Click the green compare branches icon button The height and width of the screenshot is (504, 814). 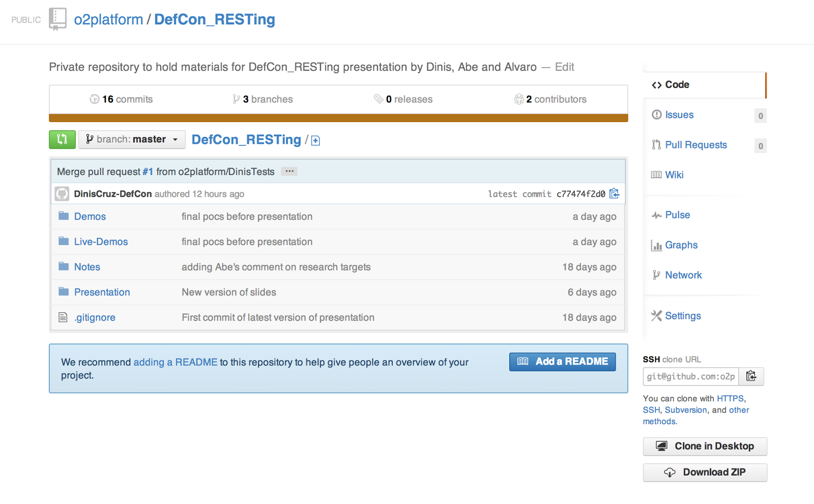coord(62,139)
